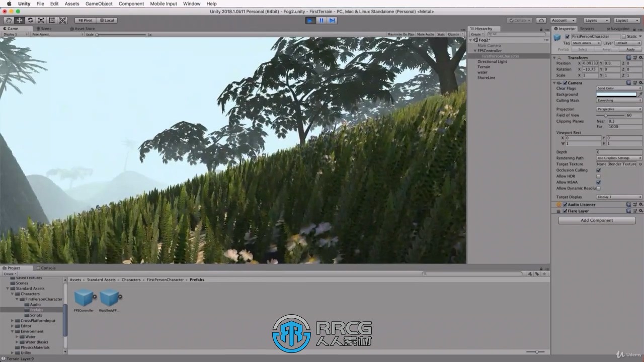644x362 pixels.
Task: Open the Culling Mask dropdown
Action: coord(619,101)
